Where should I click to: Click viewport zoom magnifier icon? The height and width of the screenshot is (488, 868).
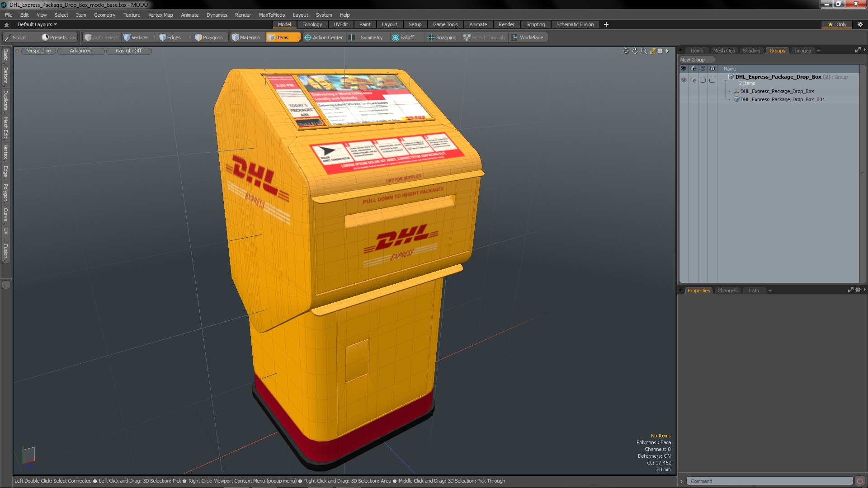(x=644, y=51)
